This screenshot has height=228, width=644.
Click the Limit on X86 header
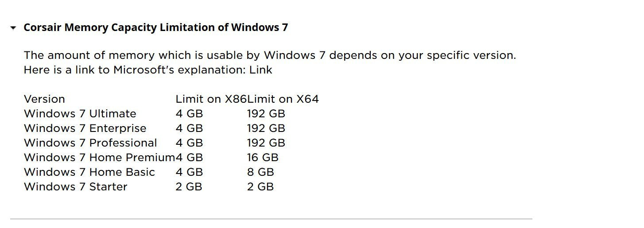pyautogui.click(x=211, y=99)
